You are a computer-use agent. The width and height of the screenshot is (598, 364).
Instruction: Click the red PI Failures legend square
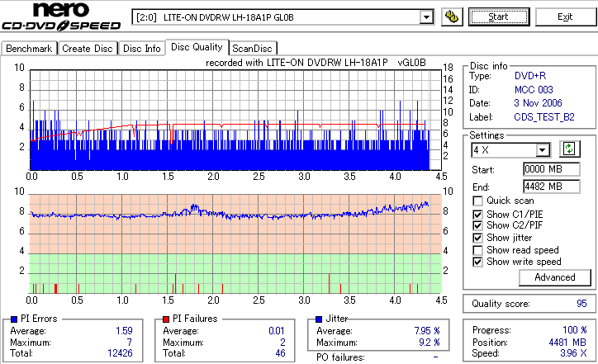point(166,319)
